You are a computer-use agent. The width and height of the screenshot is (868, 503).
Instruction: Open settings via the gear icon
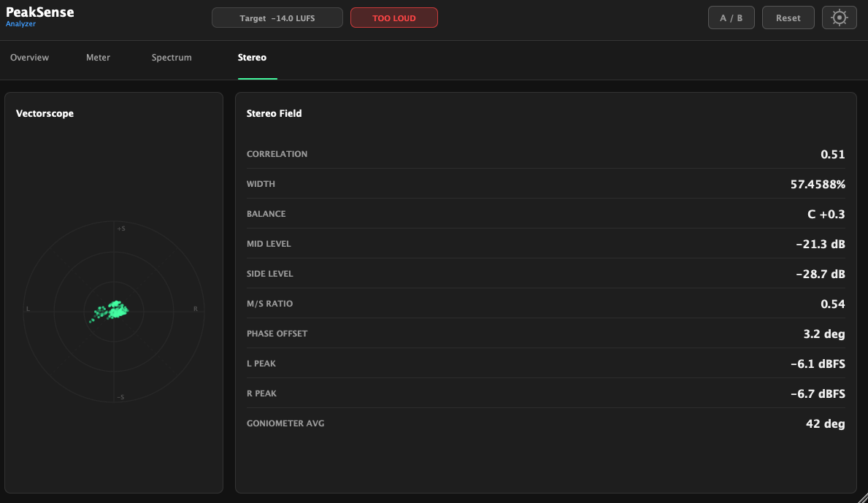click(840, 18)
